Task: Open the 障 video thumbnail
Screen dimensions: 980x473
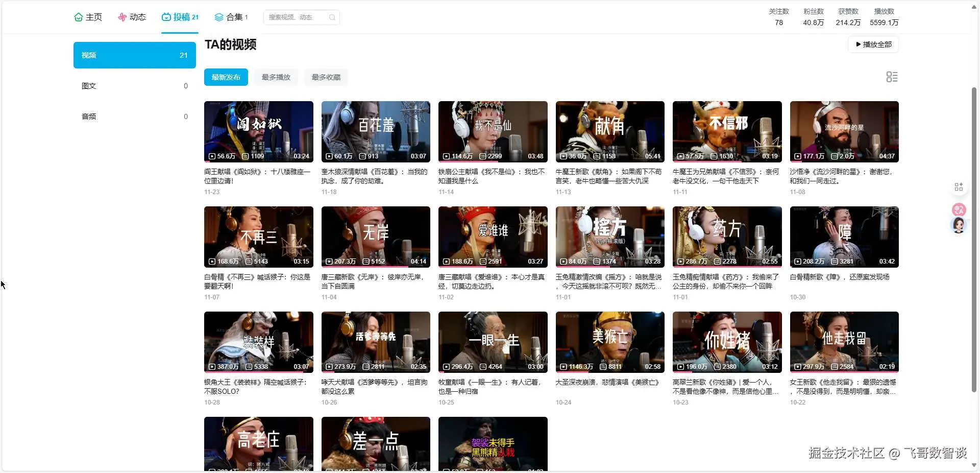Action: [x=844, y=237]
